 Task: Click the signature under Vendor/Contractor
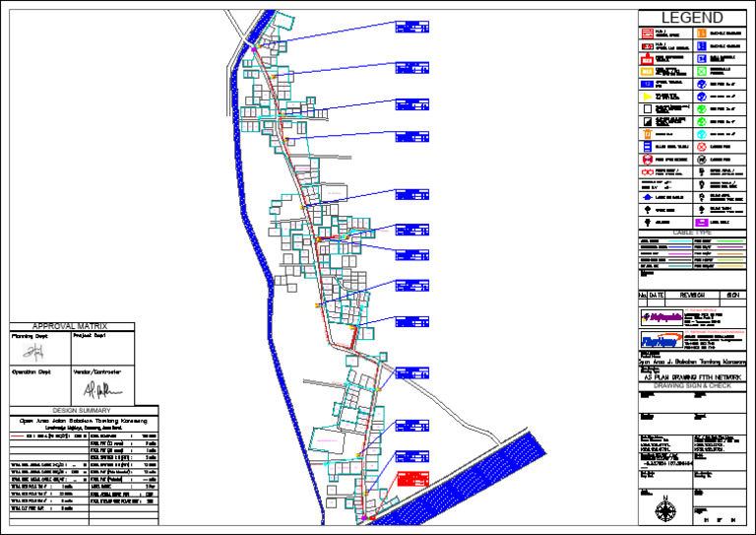[x=102, y=389]
